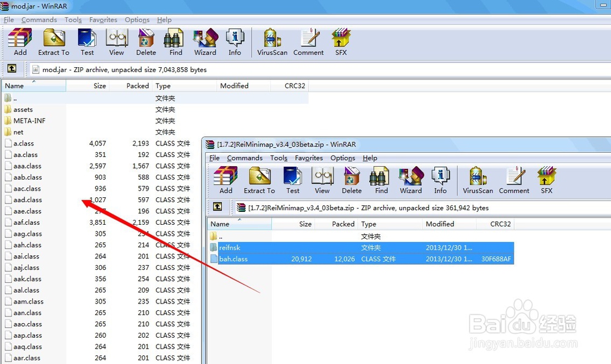Open Info in ReiMinimap window
The height and width of the screenshot is (364, 611).
[441, 180]
